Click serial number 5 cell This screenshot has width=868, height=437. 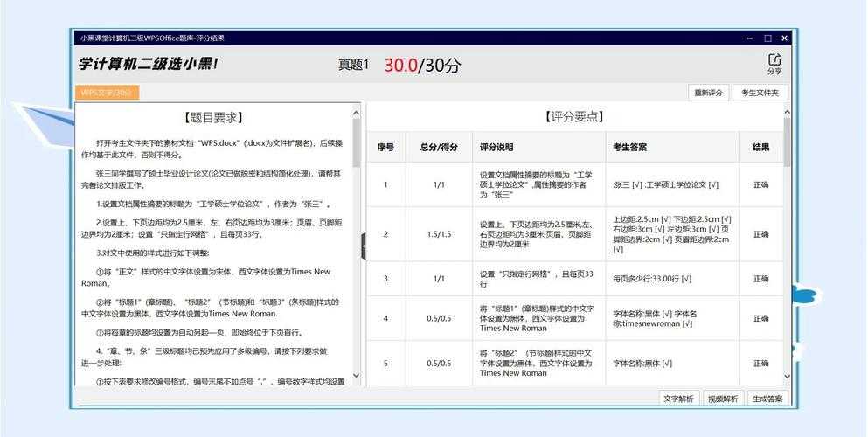point(385,364)
